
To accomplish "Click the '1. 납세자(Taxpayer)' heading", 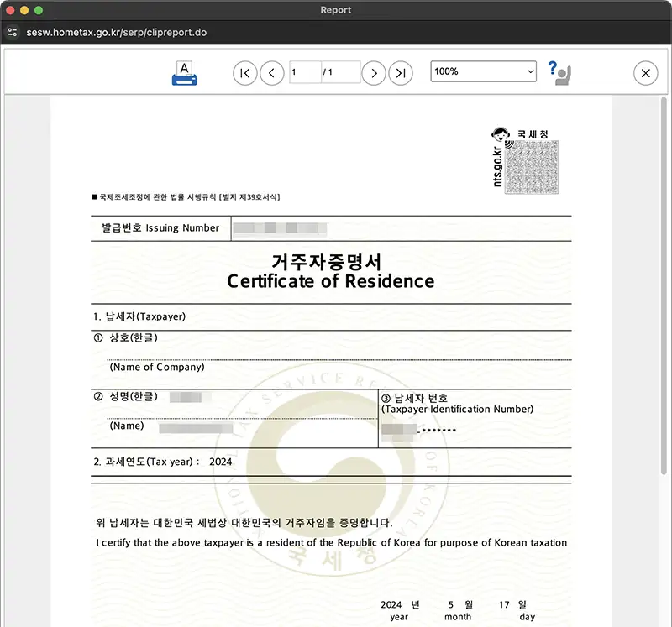I will coord(139,316).
